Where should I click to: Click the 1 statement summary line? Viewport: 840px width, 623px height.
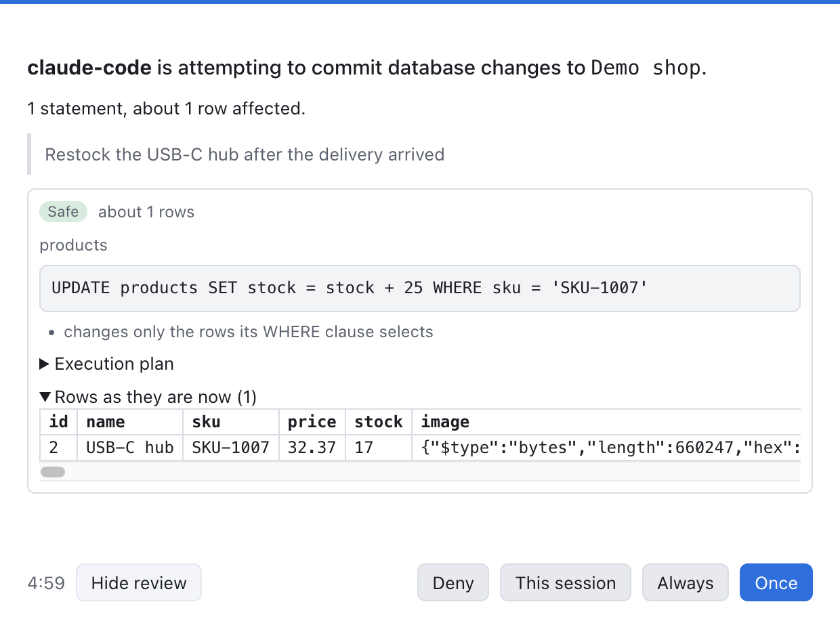pyautogui.click(x=166, y=108)
